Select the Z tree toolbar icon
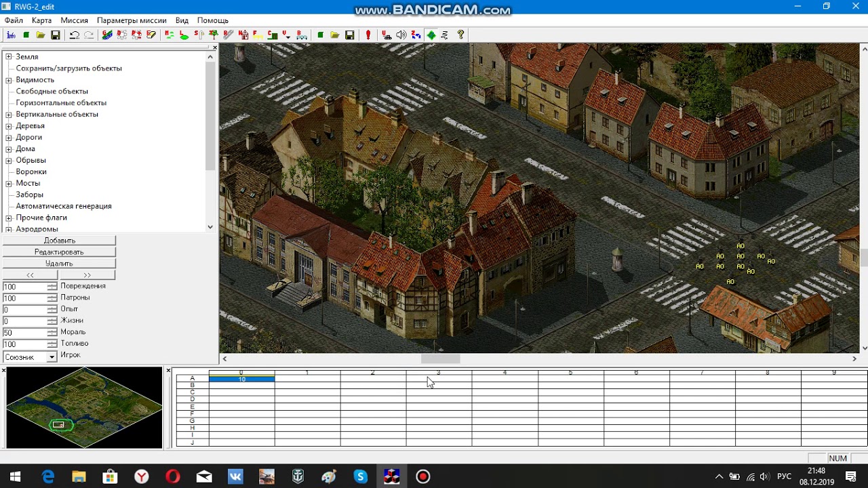Viewport: 868px width, 488px height. coord(214,35)
